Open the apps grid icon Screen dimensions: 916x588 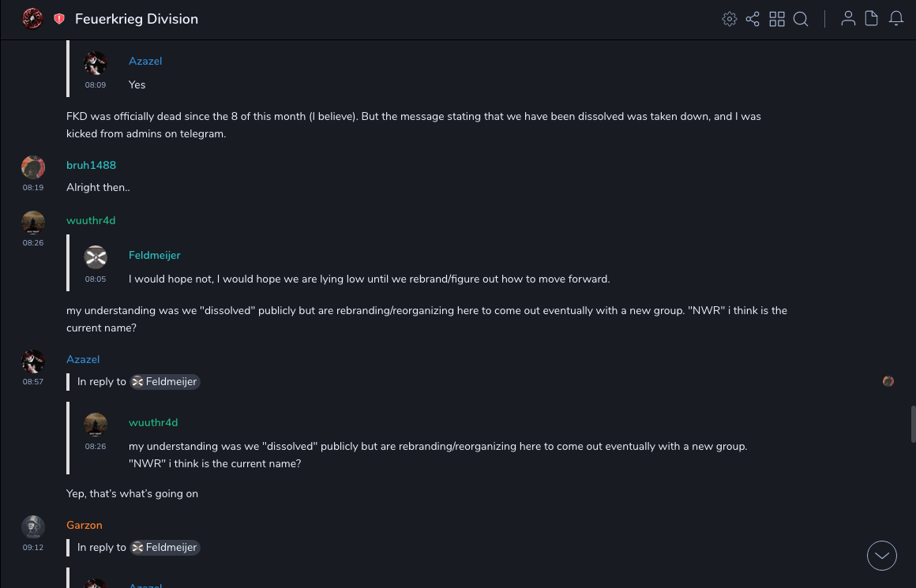point(777,19)
